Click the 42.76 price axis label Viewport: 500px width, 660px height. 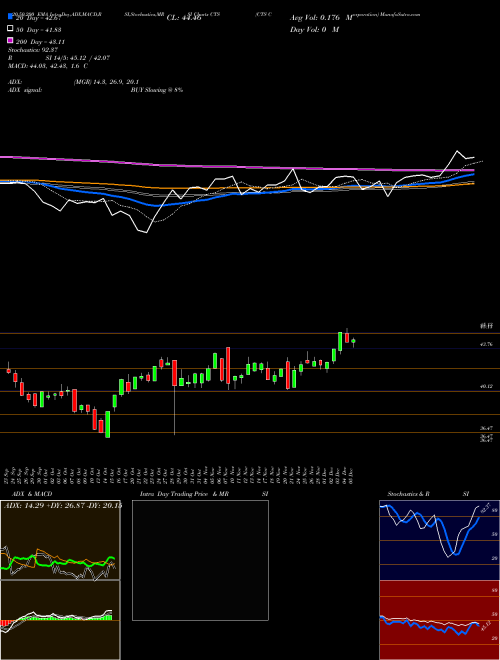click(486, 344)
